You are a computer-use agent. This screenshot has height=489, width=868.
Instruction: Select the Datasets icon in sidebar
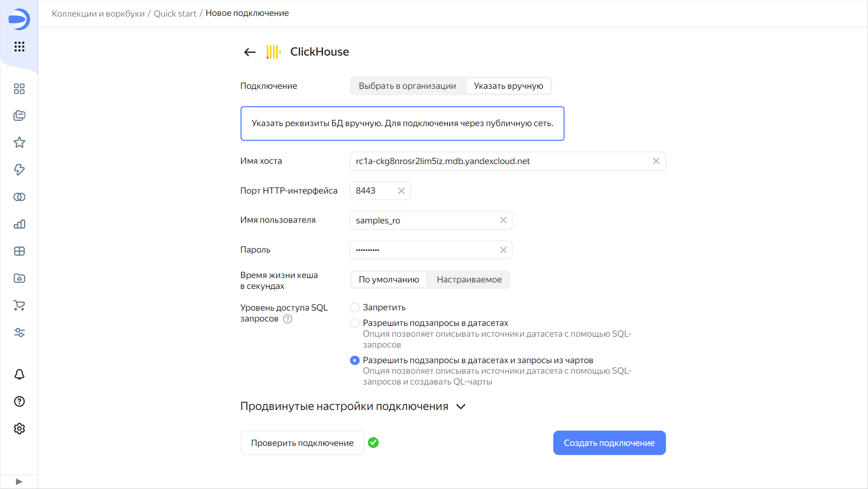click(19, 197)
